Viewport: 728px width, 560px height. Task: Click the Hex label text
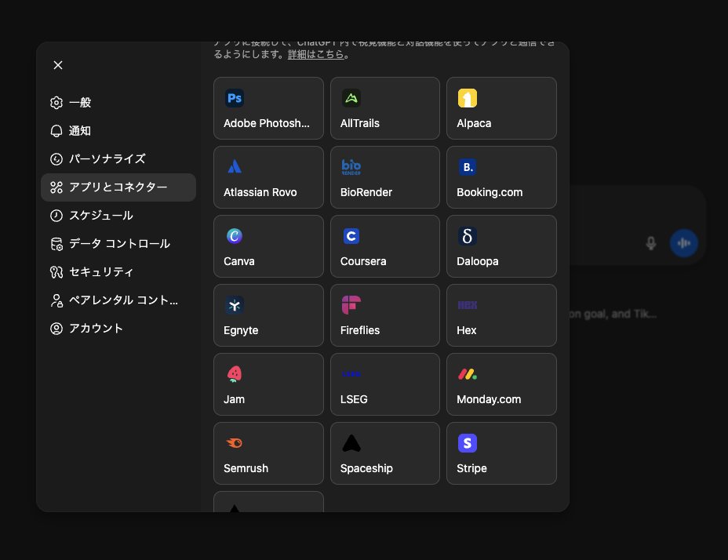tap(466, 330)
